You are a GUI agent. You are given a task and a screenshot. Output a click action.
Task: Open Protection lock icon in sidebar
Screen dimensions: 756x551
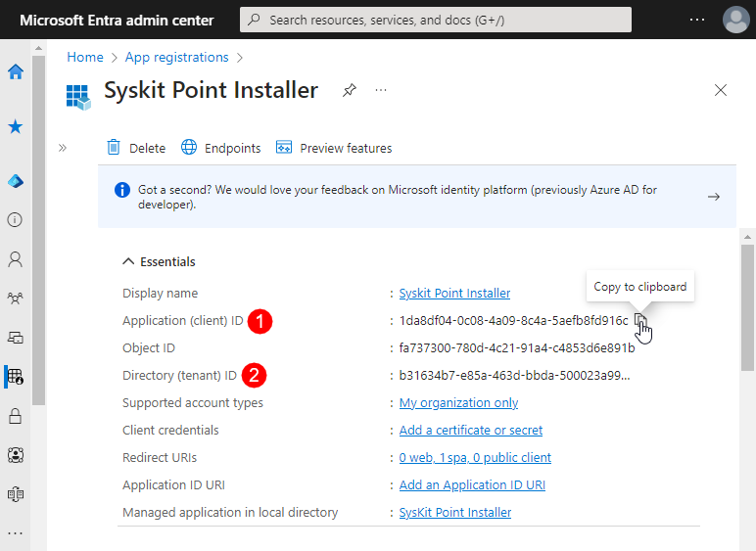click(x=16, y=416)
